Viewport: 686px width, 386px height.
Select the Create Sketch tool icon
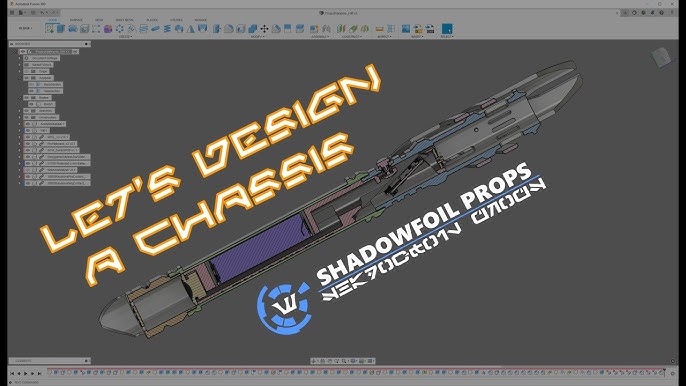pyautogui.click(x=49, y=29)
